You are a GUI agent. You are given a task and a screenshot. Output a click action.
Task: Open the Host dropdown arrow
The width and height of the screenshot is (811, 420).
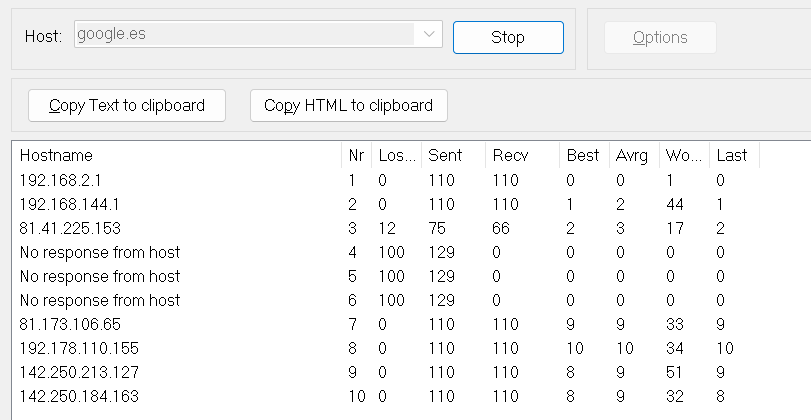click(x=429, y=35)
